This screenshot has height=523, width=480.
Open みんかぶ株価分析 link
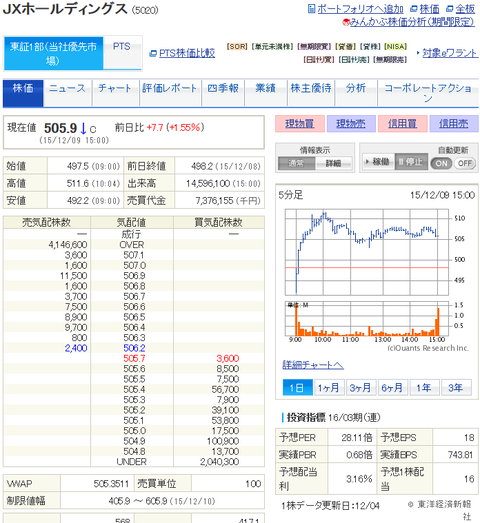pos(412,22)
